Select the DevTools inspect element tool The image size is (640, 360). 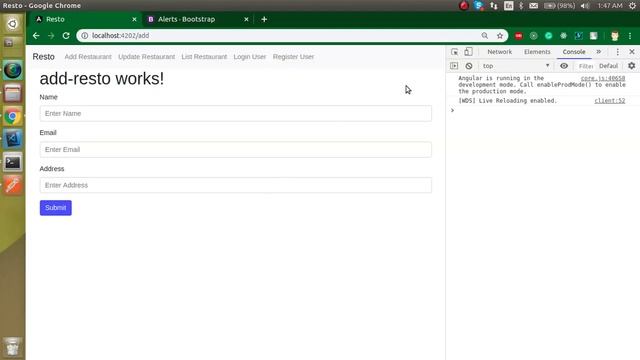454,52
